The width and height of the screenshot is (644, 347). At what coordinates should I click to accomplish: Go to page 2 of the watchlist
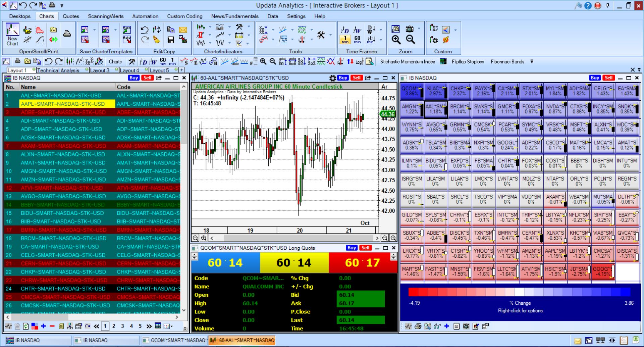tap(114, 326)
